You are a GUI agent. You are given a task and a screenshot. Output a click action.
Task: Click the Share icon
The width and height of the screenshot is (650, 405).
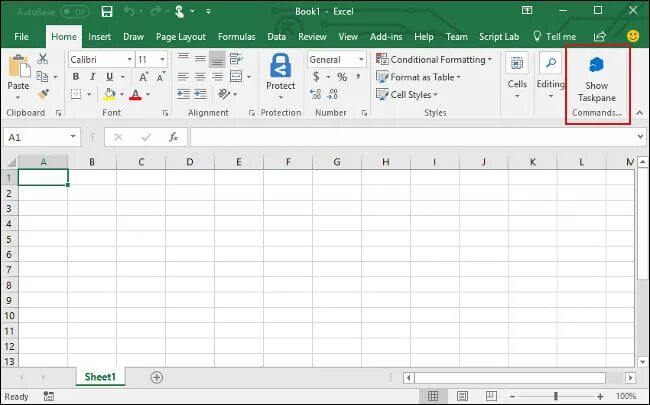click(x=600, y=36)
